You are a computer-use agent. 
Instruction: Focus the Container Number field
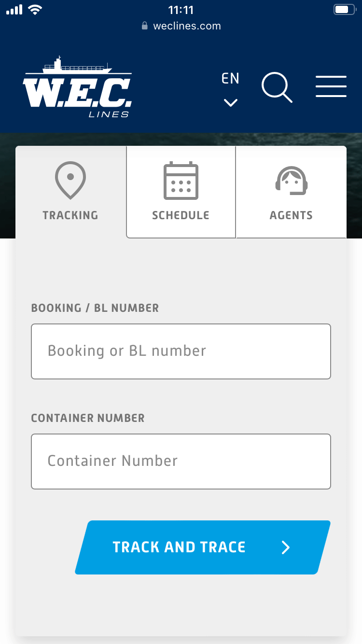click(181, 461)
